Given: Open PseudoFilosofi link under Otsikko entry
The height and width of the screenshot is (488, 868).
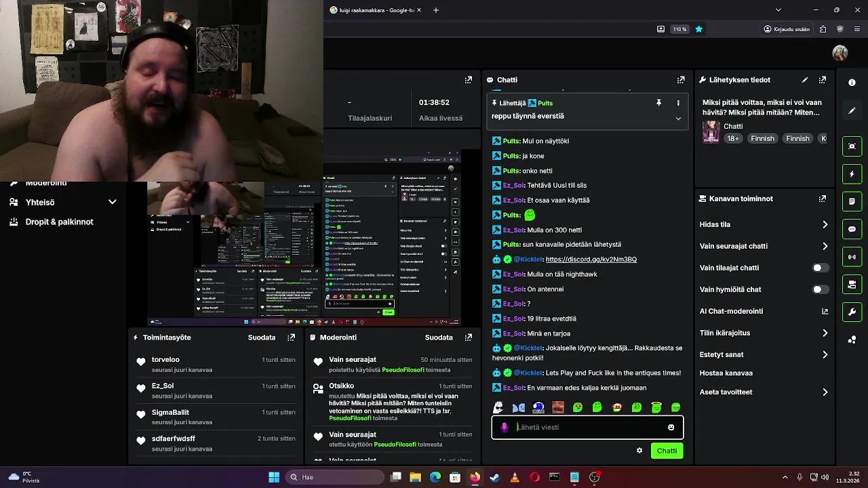Looking at the screenshot, I should [x=350, y=418].
